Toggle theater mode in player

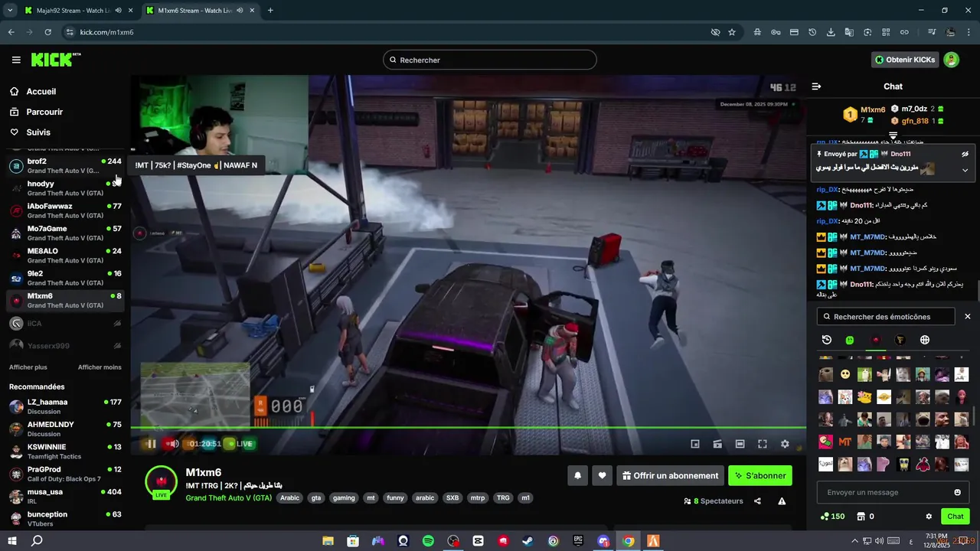[740, 444]
